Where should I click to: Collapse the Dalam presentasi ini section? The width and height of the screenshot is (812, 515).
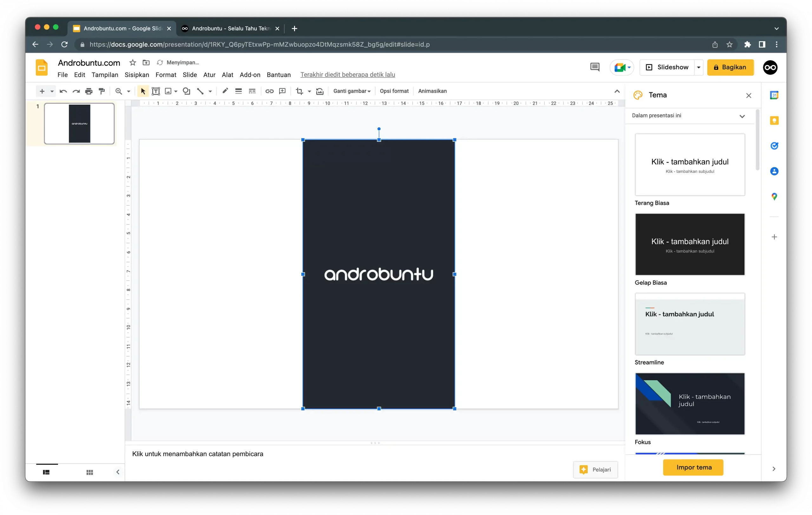point(742,116)
